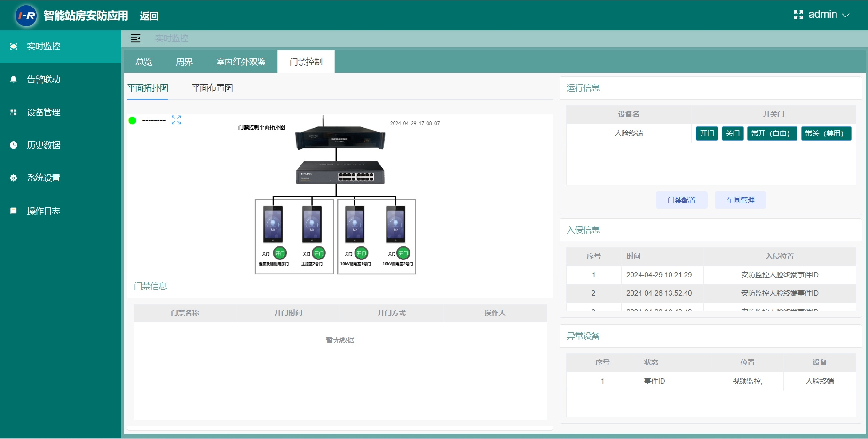Screen dimensions: 868x439
Task: Click the 历史数据 clock icon
Action: pyautogui.click(x=14, y=145)
